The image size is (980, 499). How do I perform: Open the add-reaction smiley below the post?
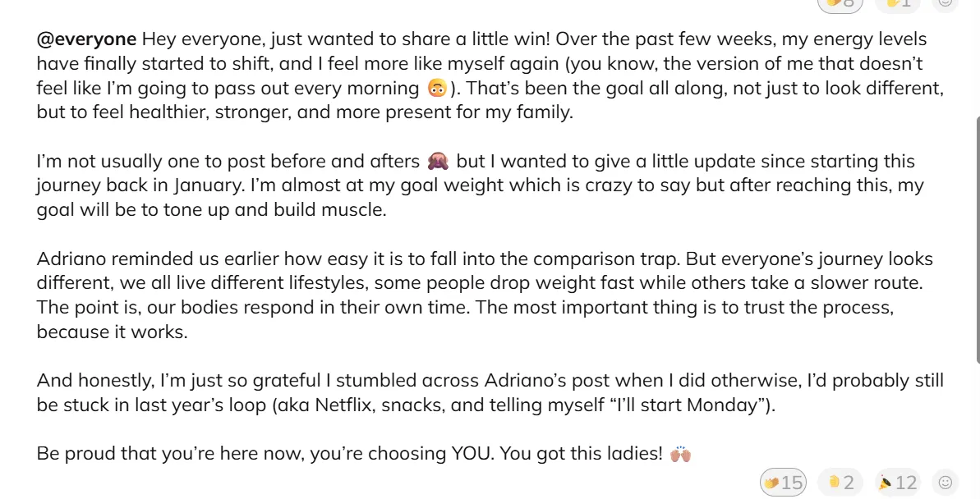coord(946,483)
